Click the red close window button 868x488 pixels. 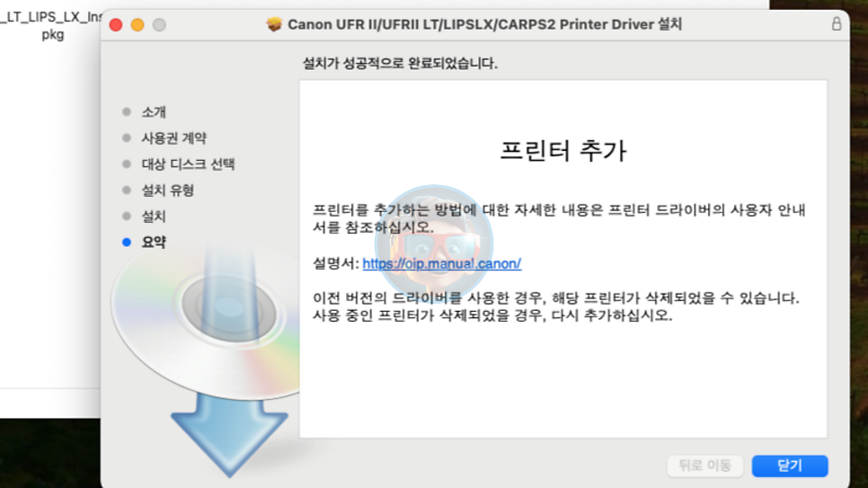[x=116, y=25]
